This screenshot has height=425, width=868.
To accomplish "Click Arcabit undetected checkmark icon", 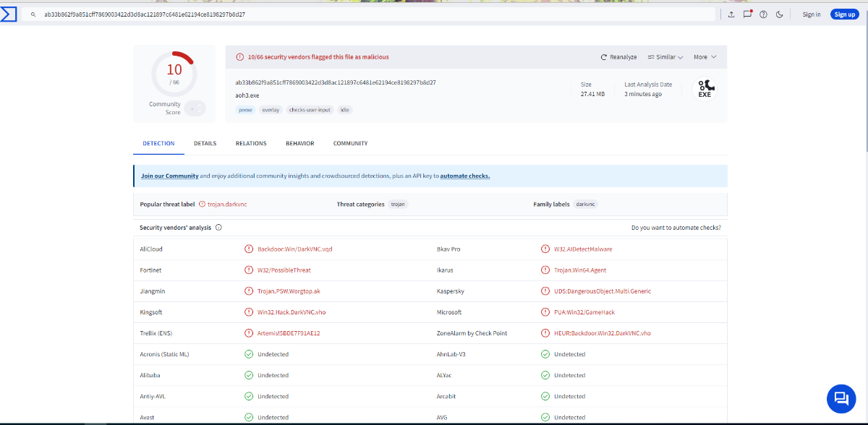I will pyautogui.click(x=545, y=396).
